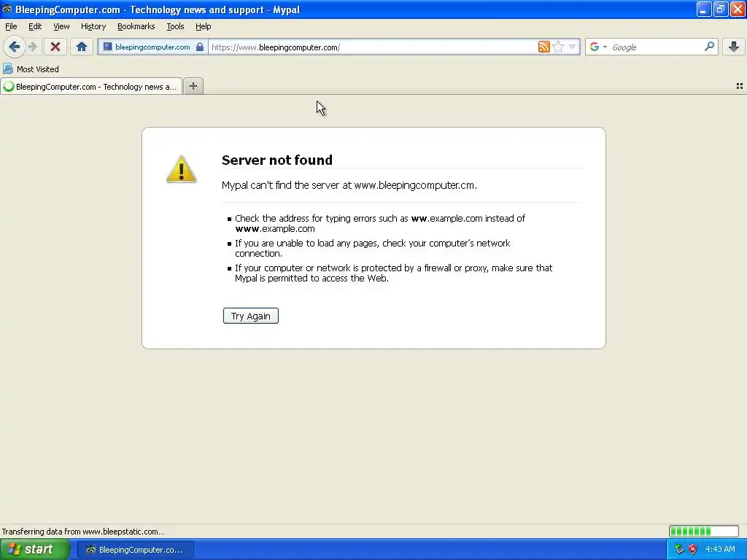Show all tabs with the grid icon

[740, 86]
